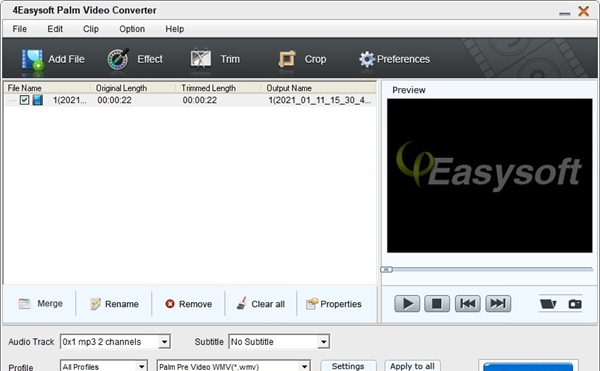This screenshot has height=371, width=600.
Task: Expand the Subtitle dropdown
Action: pos(323,342)
